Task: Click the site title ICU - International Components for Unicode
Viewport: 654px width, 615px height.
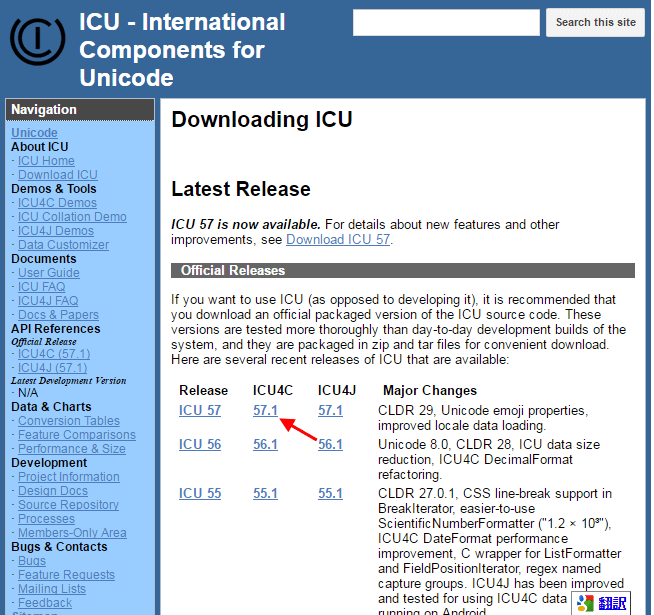Action: (x=182, y=50)
